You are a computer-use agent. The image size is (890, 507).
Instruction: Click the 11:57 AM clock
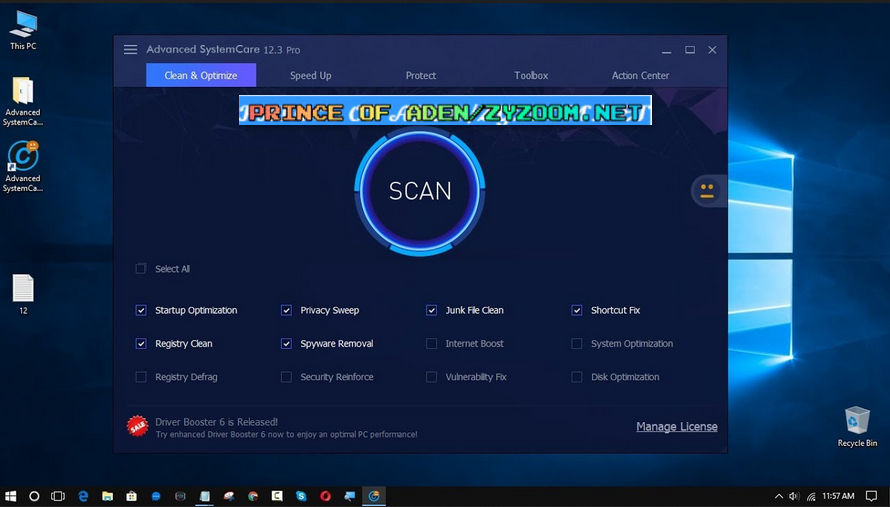coord(838,496)
